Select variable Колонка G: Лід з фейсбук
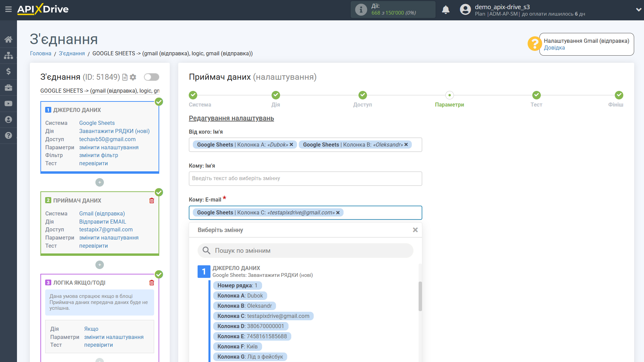644x362 pixels. coord(250,357)
